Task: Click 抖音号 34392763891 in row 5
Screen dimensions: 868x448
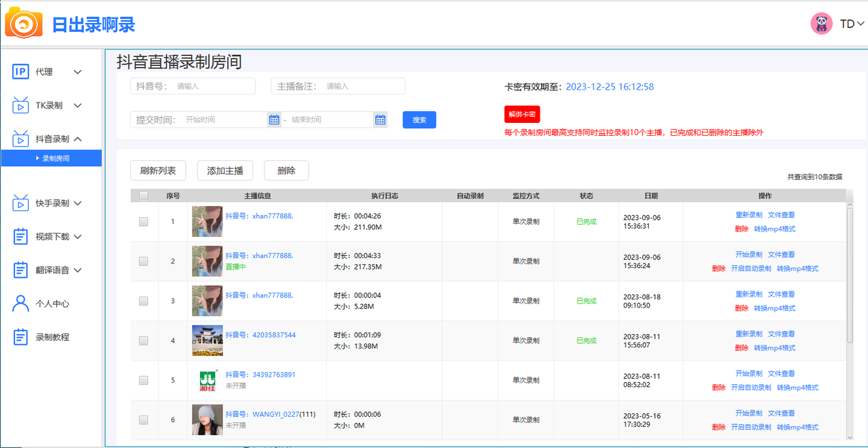Action: 260,374
